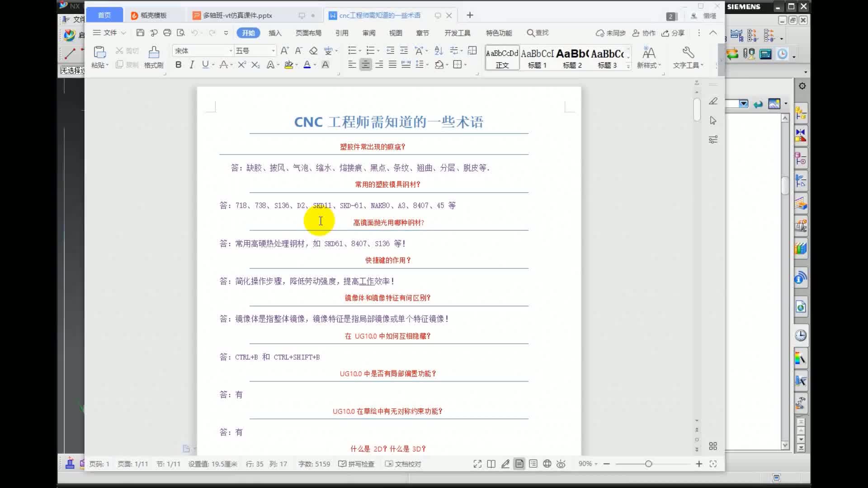
Task: Click the document page count indicator
Action: 131,464
